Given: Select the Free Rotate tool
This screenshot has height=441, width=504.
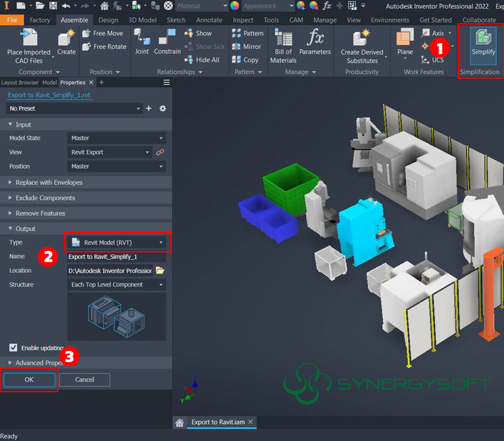Looking at the screenshot, I should click(104, 46).
